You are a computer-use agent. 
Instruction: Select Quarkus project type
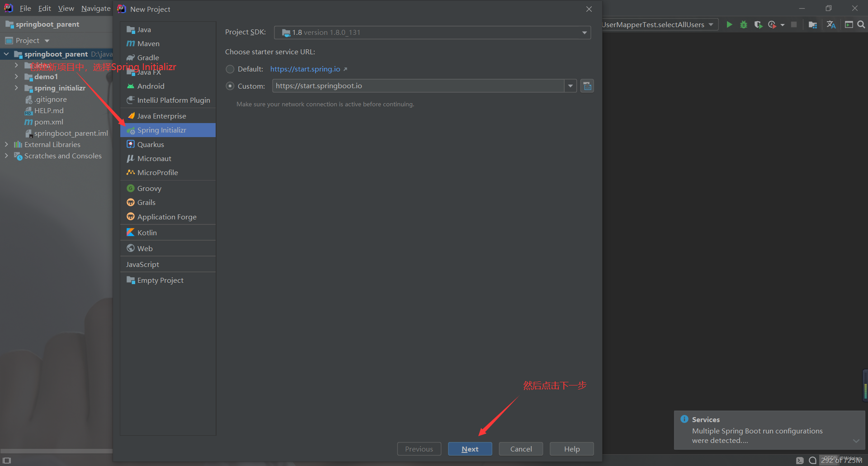click(x=168, y=144)
